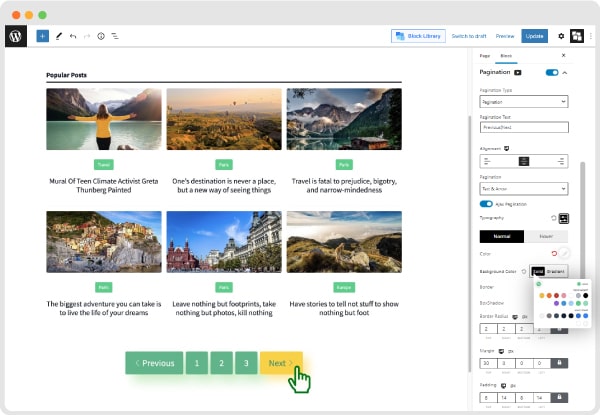Click the Pagination Text input field
The width and height of the screenshot is (600, 415).
tap(524, 127)
